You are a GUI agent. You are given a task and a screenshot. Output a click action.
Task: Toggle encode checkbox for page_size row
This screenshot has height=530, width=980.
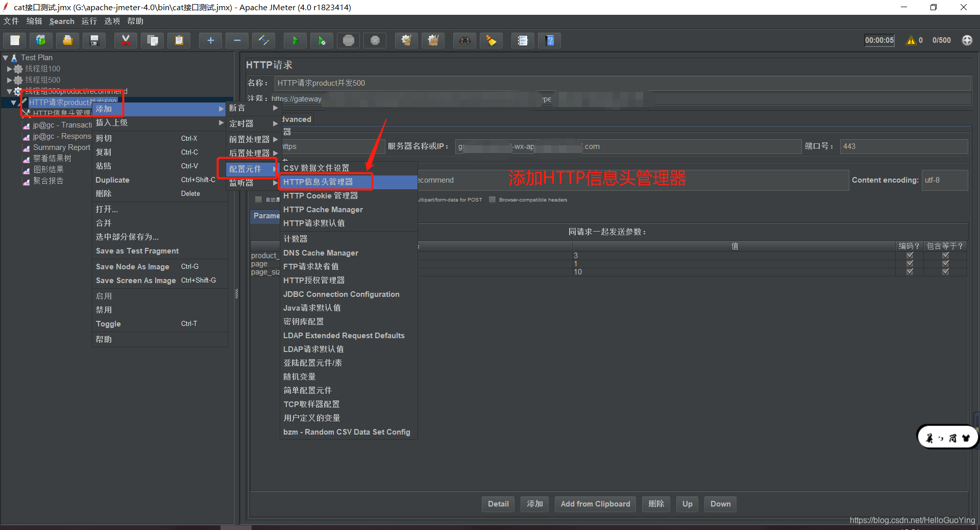click(910, 272)
